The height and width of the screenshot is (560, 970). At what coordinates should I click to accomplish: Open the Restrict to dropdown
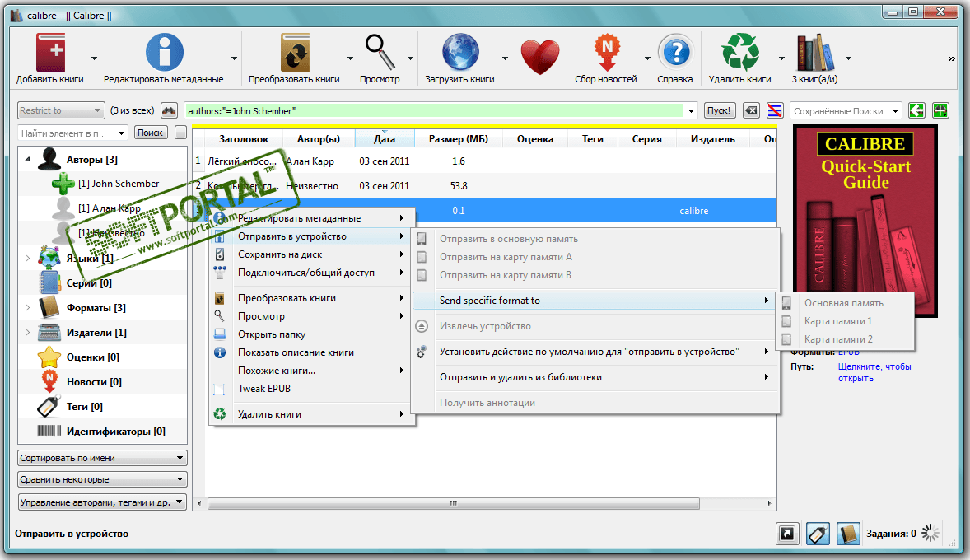tap(60, 110)
